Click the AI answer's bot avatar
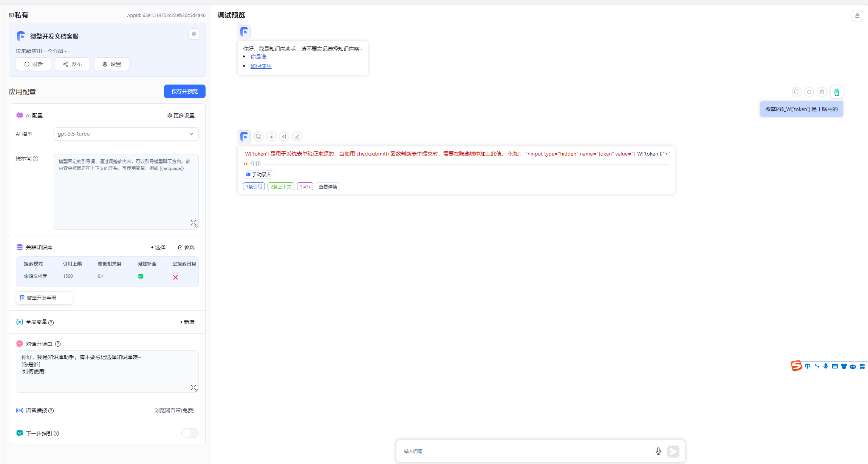The height and width of the screenshot is (464, 868). (x=244, y=136)
